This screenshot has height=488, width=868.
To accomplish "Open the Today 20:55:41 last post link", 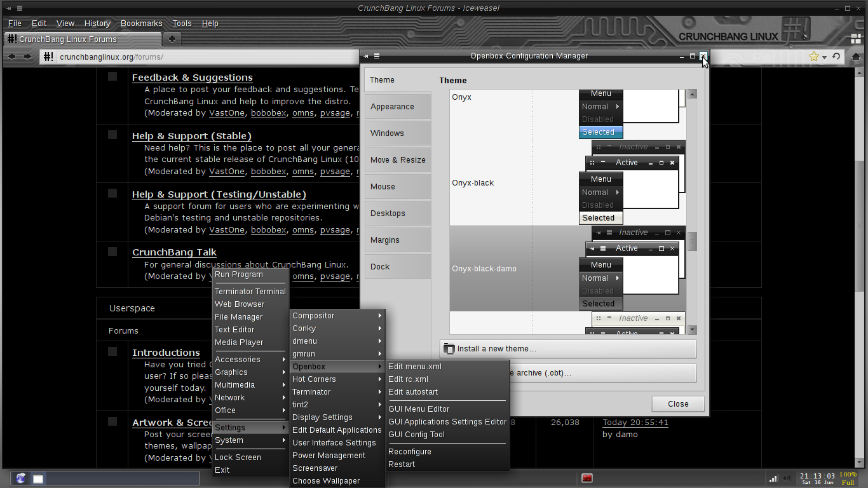I will click(x=635, y=423).
